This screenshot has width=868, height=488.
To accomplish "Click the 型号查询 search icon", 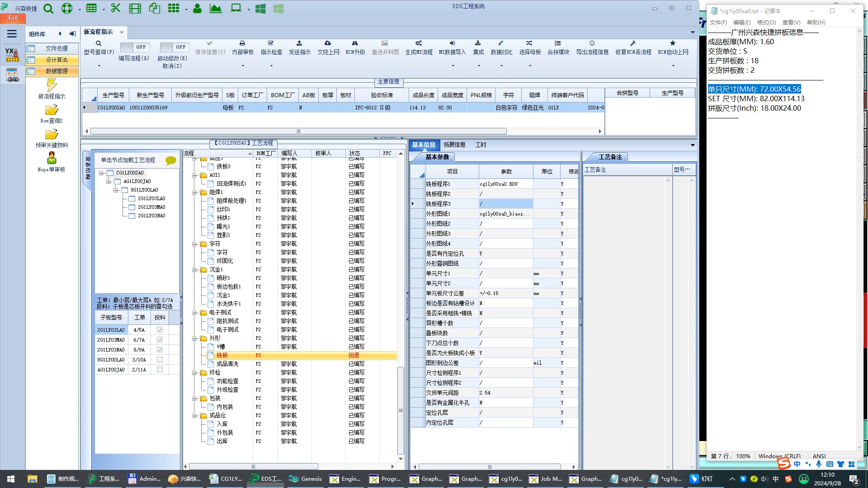I will (x=98, y=43).
